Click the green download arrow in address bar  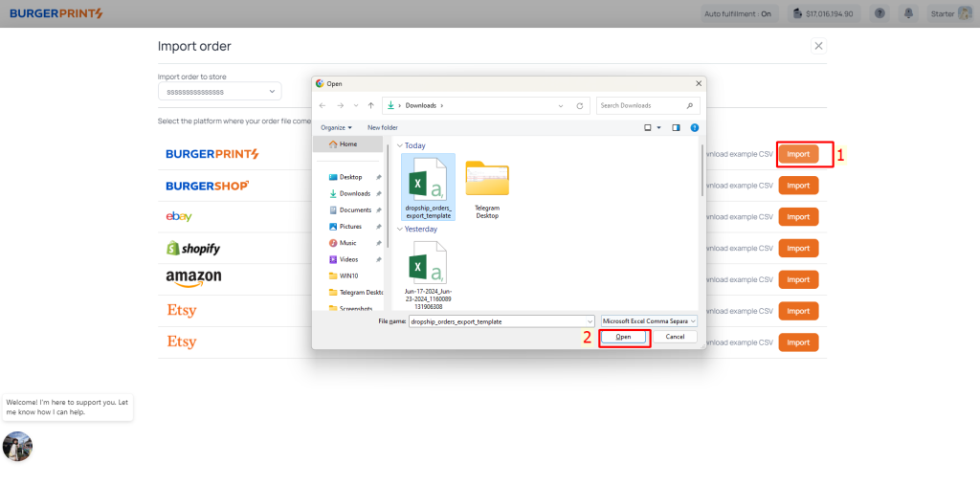pos(390,105)
